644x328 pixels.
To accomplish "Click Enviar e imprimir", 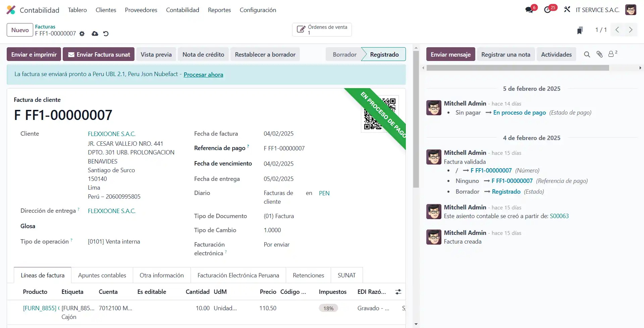I will (34, 54).
